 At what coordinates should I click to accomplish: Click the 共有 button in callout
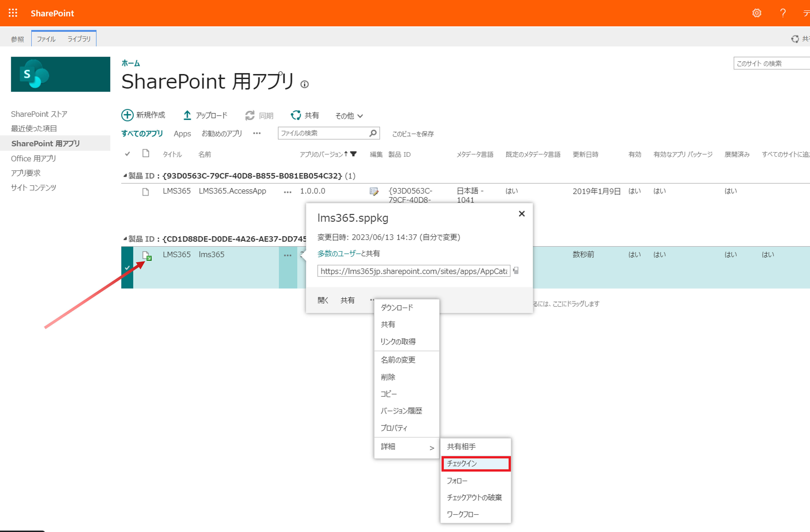347,300
